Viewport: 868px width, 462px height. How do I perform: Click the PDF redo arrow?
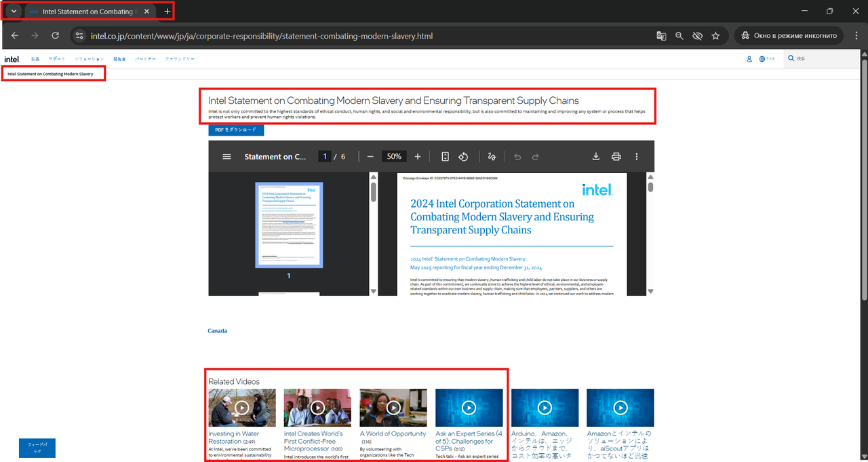point(536,157)
